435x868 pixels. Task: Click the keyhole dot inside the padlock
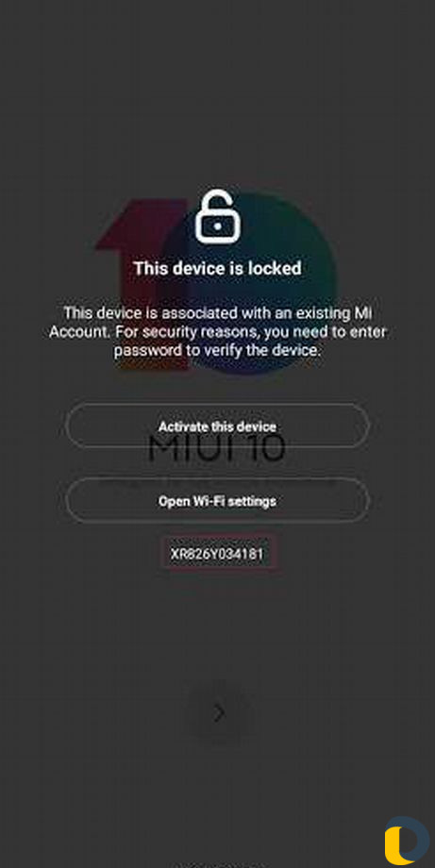point(218,226)
